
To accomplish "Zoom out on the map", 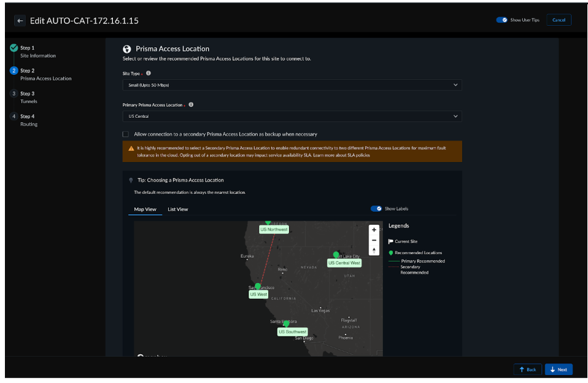I will 374,240.
